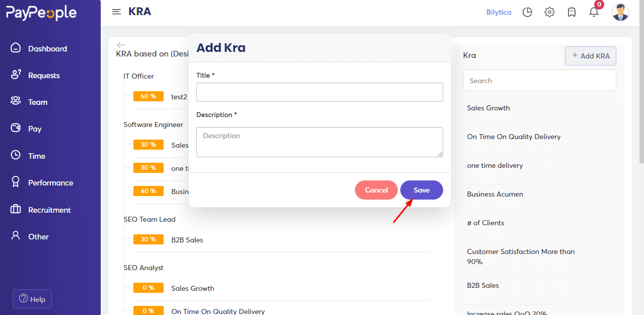Click the 0 % badge beside Sales Growth
Viewport: 644px width, 315px height.
149,288
